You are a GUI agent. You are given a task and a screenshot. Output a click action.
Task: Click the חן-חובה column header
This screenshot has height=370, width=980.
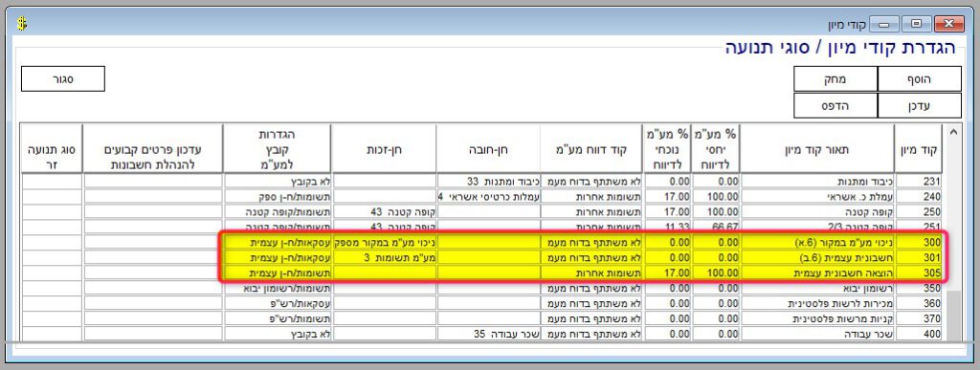click(489, 148)
